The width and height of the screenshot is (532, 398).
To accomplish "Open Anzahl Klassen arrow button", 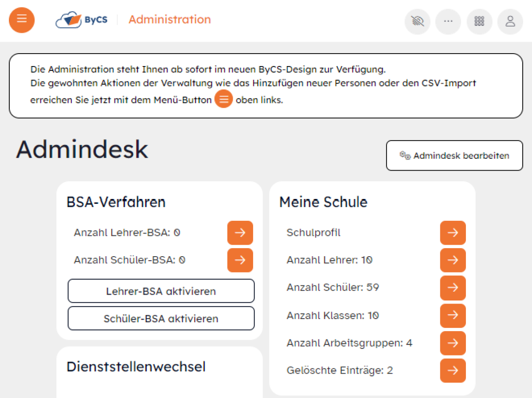I will click(453, 316).
